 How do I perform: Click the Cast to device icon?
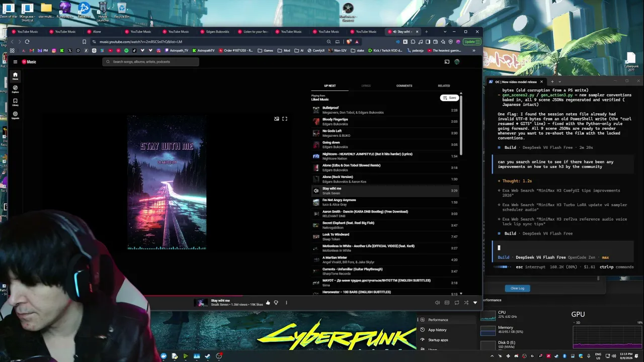point(447,62)
